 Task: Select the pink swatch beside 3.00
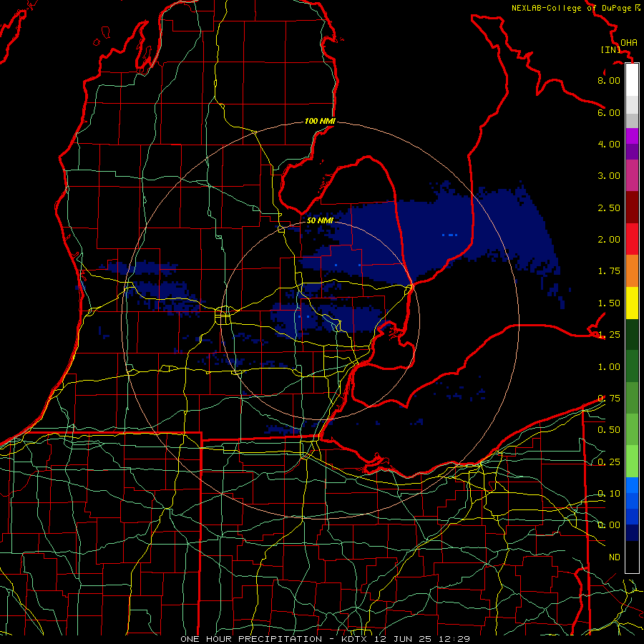coord(632,176)
